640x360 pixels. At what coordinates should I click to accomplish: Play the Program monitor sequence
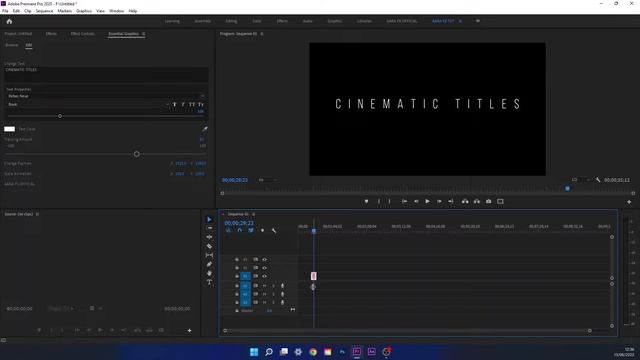coord(427,201)
